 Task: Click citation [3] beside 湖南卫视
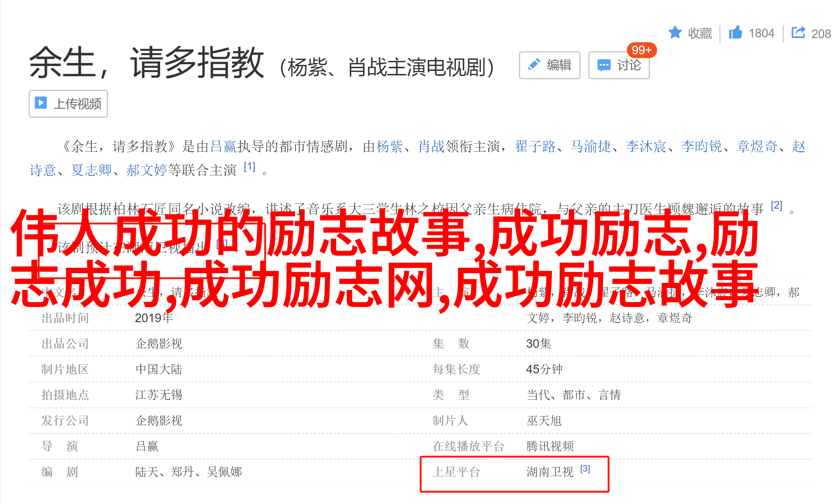[585, 469]
